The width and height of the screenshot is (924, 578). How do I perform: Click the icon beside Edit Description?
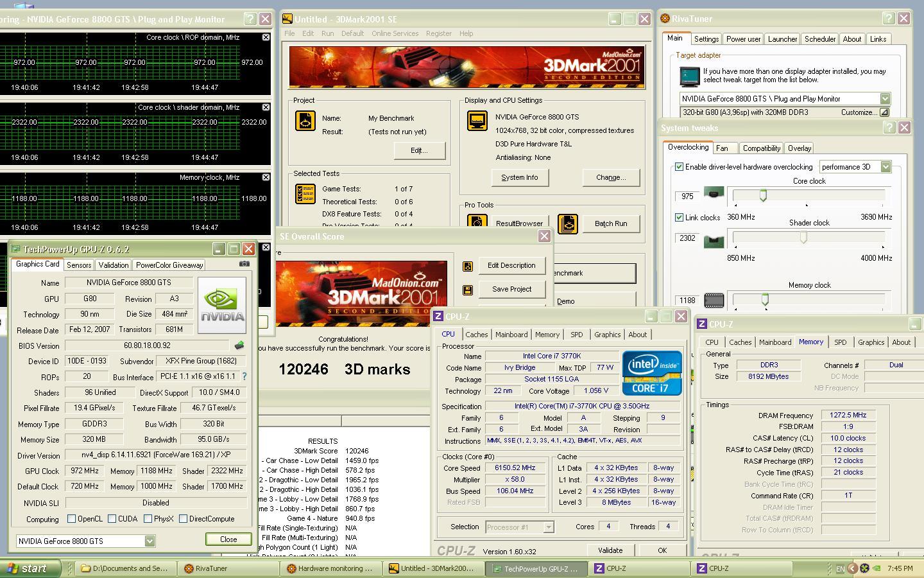(x=468, y=266)
